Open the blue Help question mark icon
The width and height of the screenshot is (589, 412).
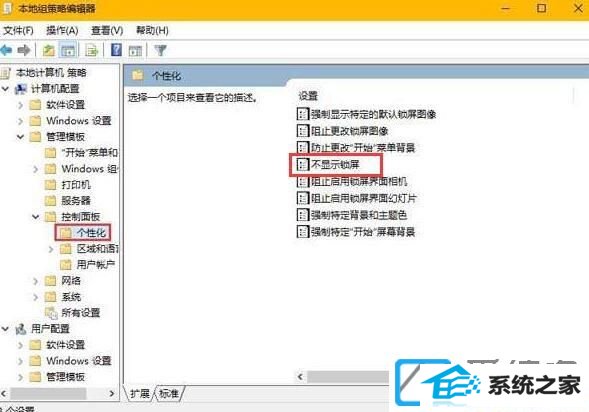click(116, 50)
